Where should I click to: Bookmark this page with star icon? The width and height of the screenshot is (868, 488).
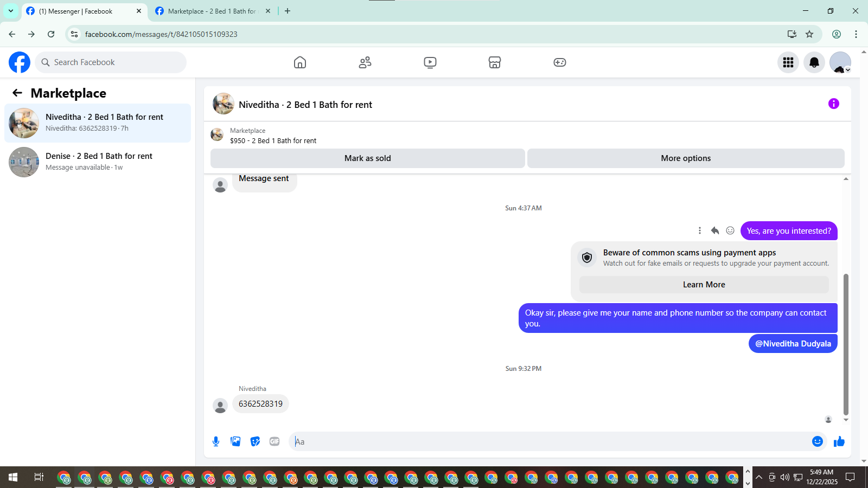click(809, 34)
